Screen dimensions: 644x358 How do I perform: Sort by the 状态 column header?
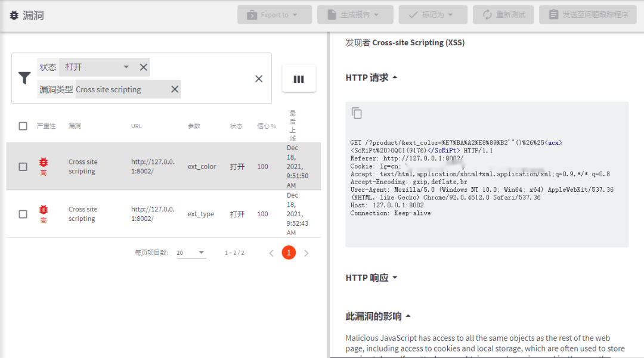[236, 126]
